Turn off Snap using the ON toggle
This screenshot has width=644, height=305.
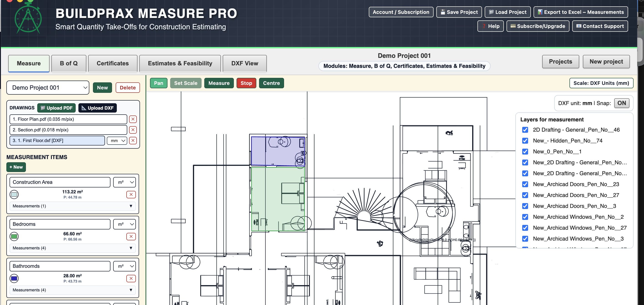point(622,103)
